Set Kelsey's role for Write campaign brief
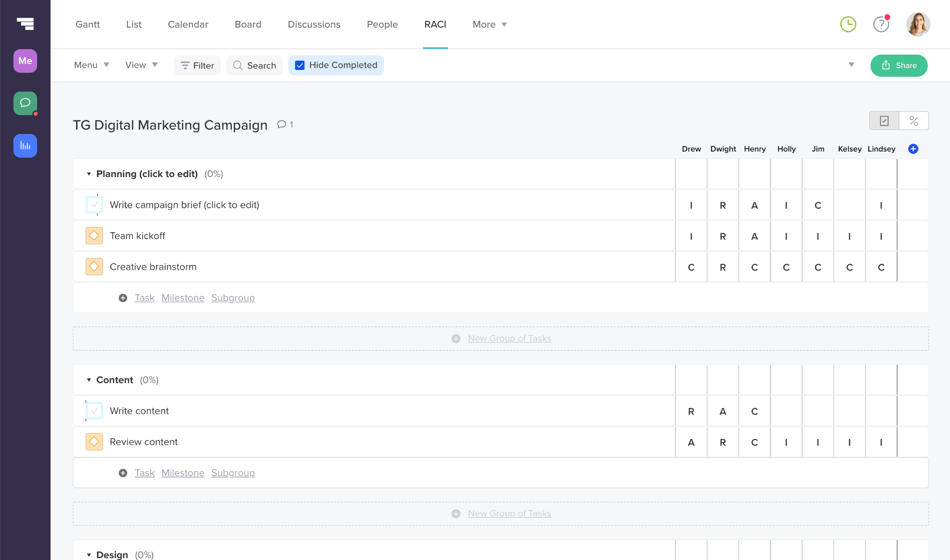950x560 pixels. (849, 205)
